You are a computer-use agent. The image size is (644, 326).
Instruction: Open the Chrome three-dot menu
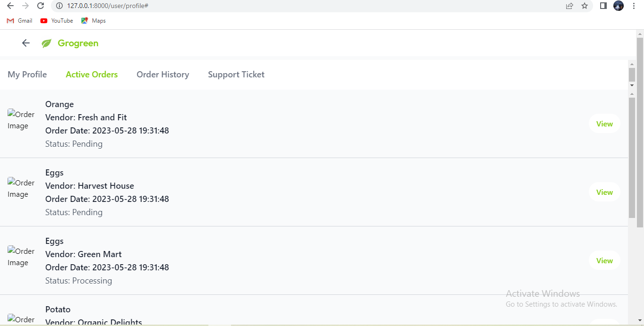634,6
